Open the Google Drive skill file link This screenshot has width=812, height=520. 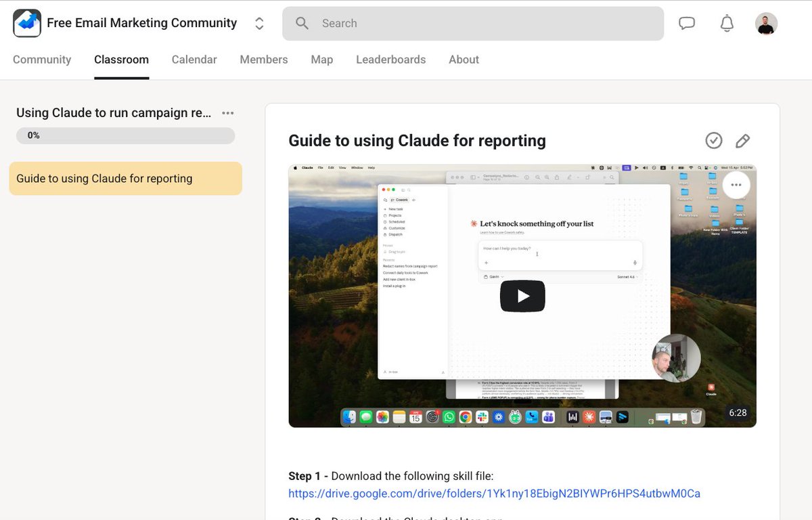click(x=495, y=494)
